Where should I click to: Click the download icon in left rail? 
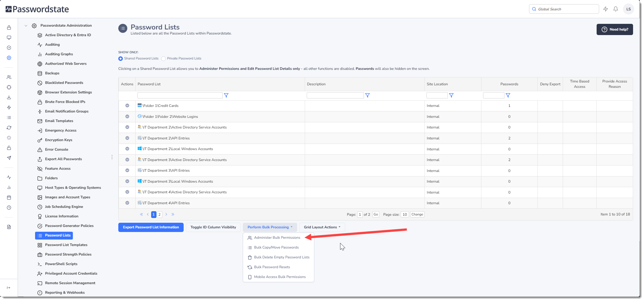pyautogui.click(x=9, y=97)
